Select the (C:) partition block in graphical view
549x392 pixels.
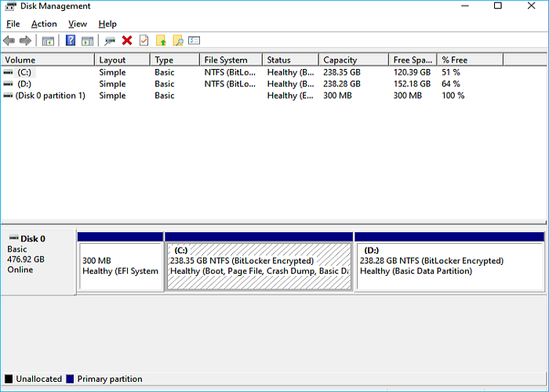pyautogui.click(x=259, y=266)
